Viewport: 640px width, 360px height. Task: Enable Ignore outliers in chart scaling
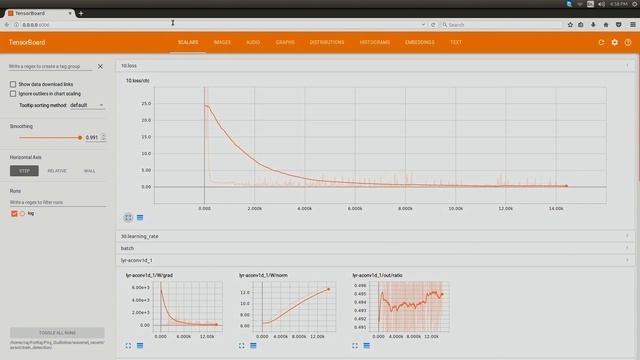[13, 93]
